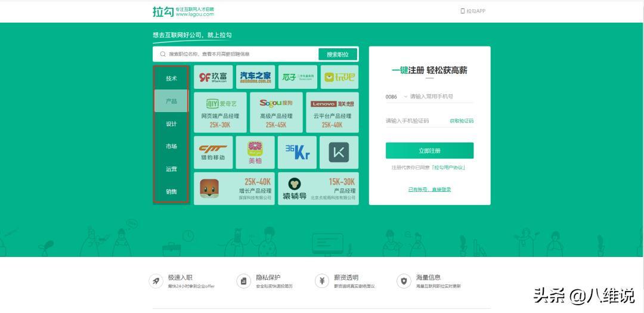Screen dimensions: 644x313
Task: Open the 拉勾APP phone icon link
Action: [462, 11]
